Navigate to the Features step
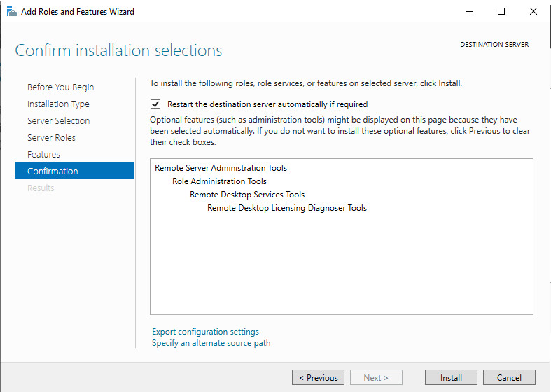Viewport: 551px width, 392px height. (x=43, y=155)
